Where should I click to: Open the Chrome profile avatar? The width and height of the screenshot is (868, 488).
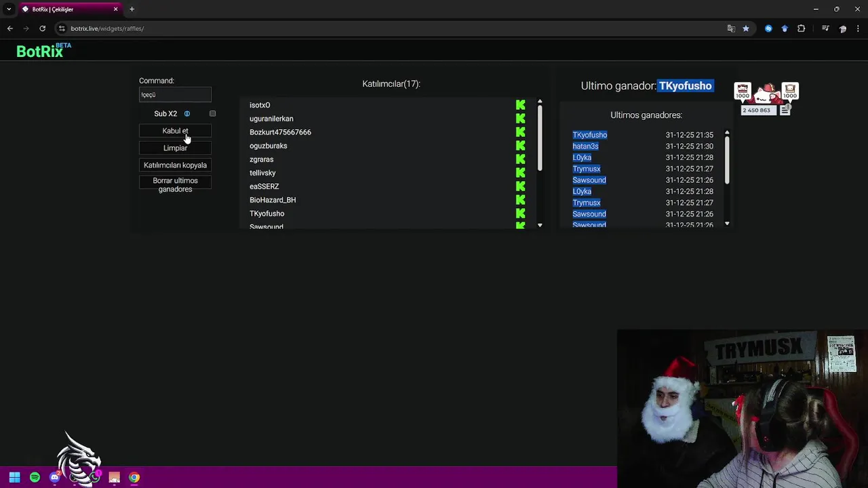click(843, 28)
